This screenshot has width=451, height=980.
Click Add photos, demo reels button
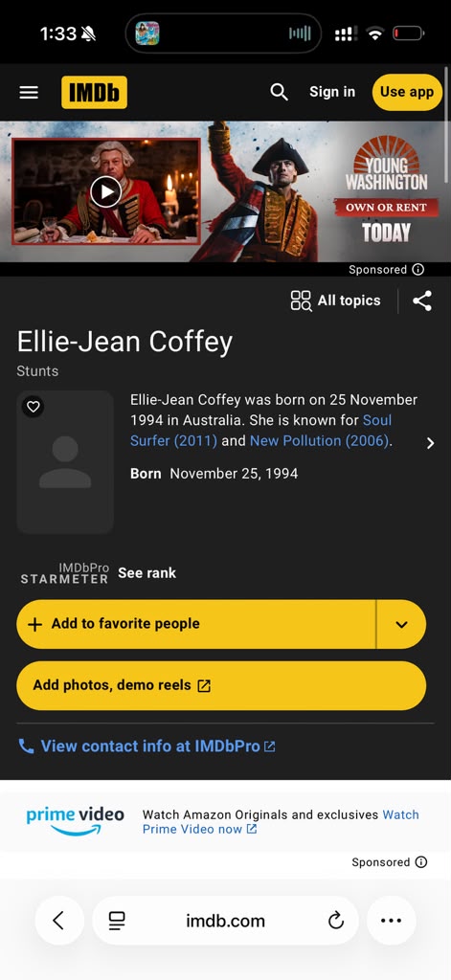pyautogui.click(x=221, y=685)
